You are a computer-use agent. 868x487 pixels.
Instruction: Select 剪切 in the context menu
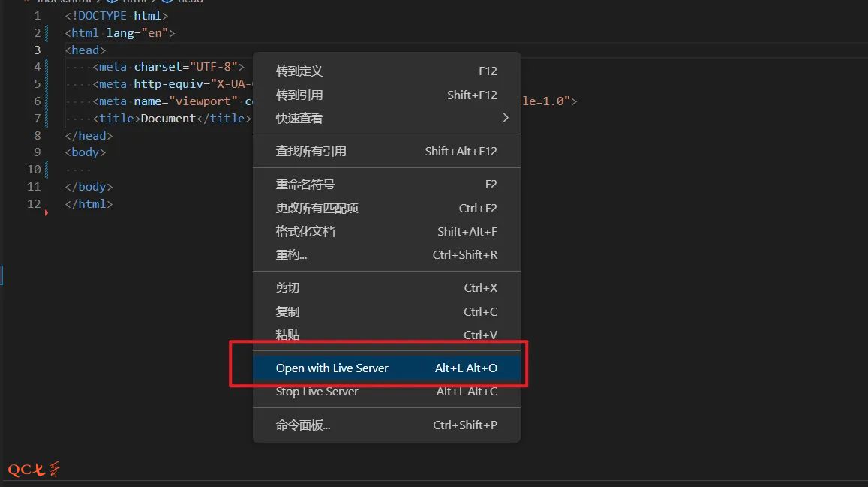pyautogui.click(x=287, y=288)
